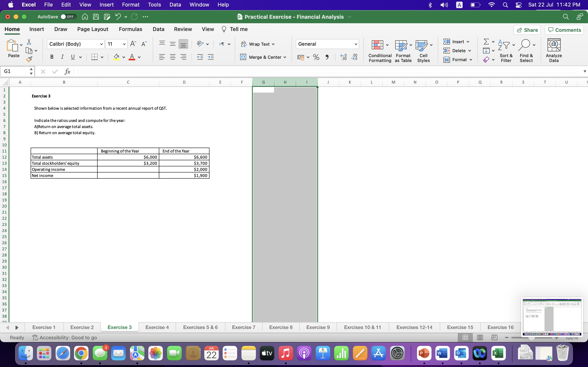Open the Comments pane button
This screenshot has width=588, height=367.
564,30
